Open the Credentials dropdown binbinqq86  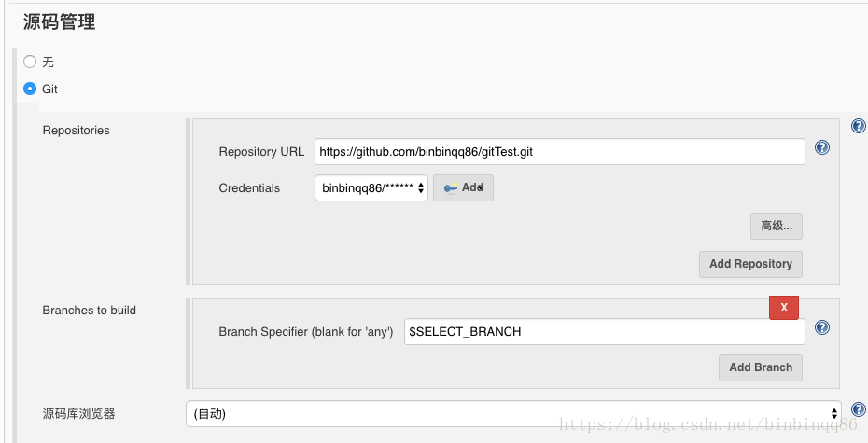pos(371,188)
